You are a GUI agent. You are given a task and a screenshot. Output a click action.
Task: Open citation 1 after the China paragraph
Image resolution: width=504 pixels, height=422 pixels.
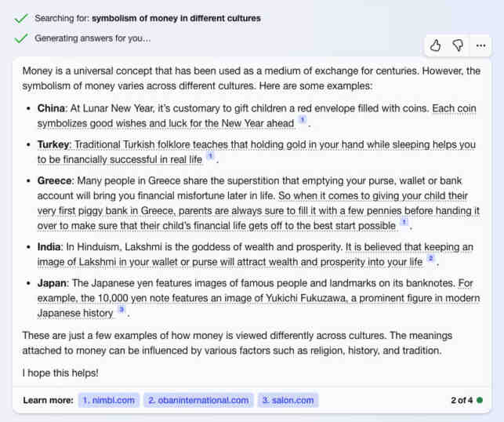[x=302, y=120]
